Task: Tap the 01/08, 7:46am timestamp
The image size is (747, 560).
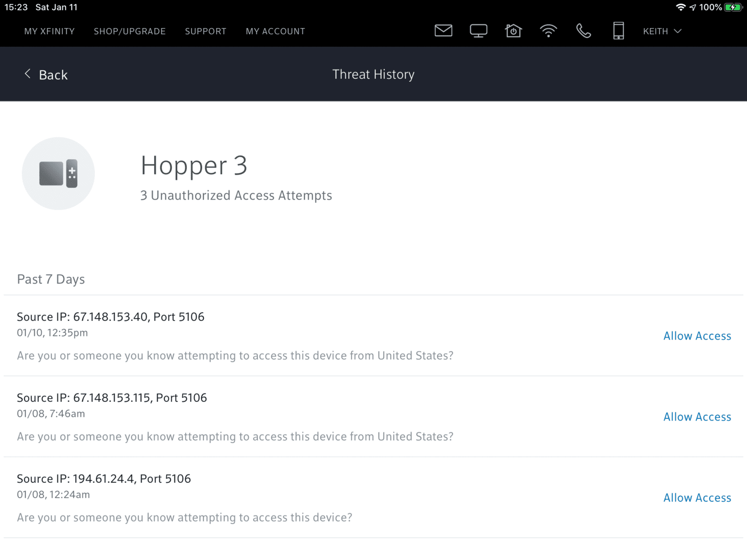Action: (51, 414)
